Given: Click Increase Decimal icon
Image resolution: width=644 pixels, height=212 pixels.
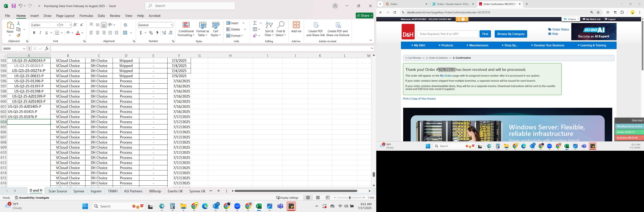Looking at the screenshot, I should [164, 33].
